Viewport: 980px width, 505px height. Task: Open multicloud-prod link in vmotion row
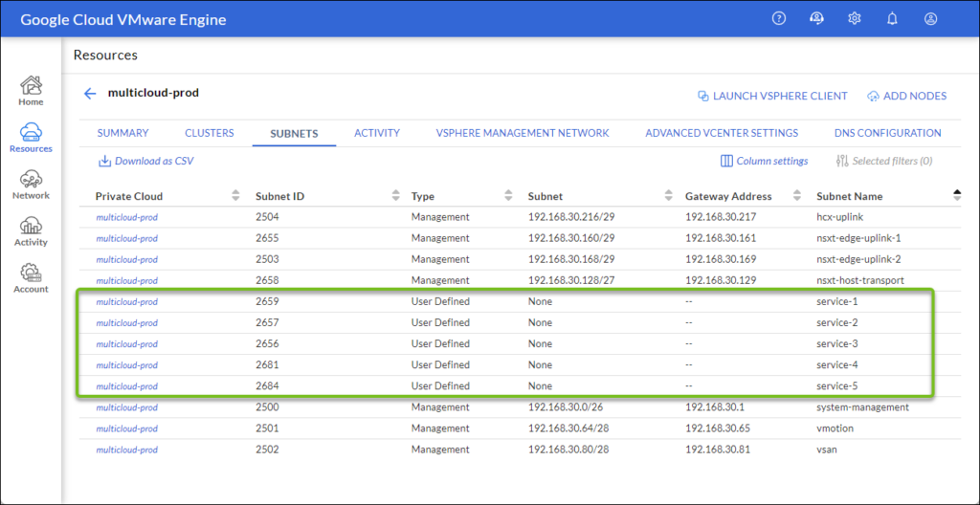point(127,428)
